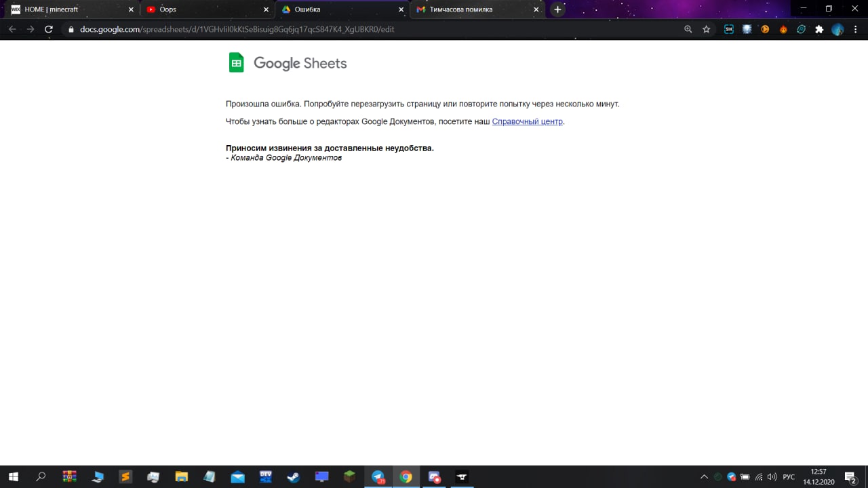This screenshot has width=868, height=488.
Task: Open a new browser tab
Action: pyautogui.click(x=557, y=9)
